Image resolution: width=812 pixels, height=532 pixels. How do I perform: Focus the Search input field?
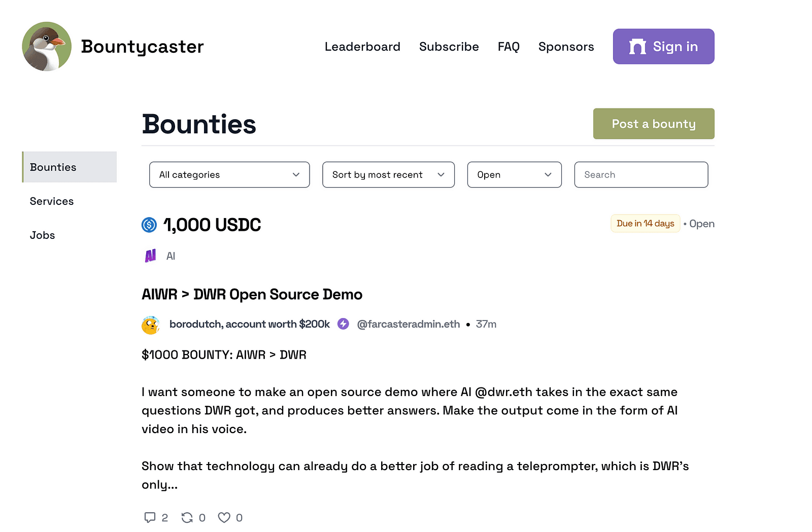coord(641,174)
